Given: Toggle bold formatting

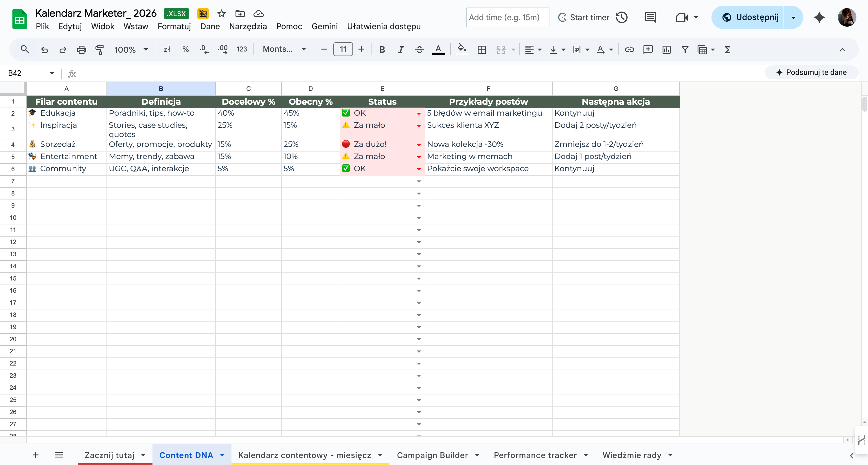Looking at the screenshot, I should click(x=382, y=49).
